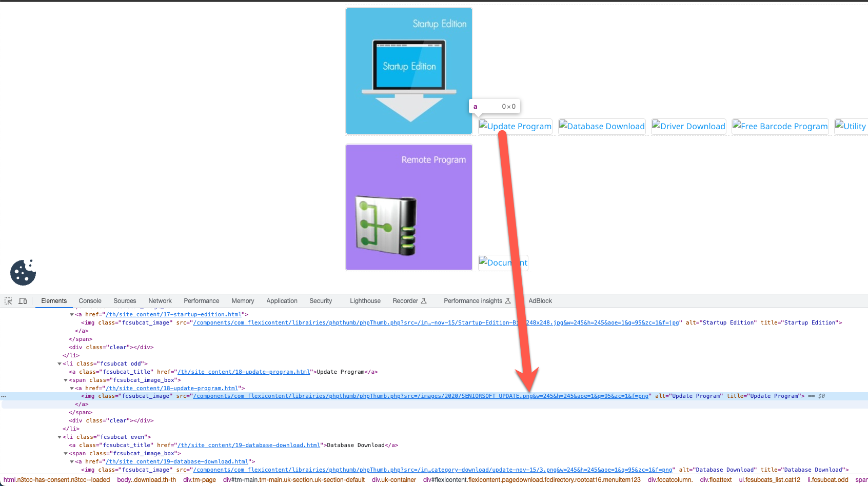This screenshot has width=868, height=486.
Task: Toggle the device toolbar icon
Action: pos(23,301)
